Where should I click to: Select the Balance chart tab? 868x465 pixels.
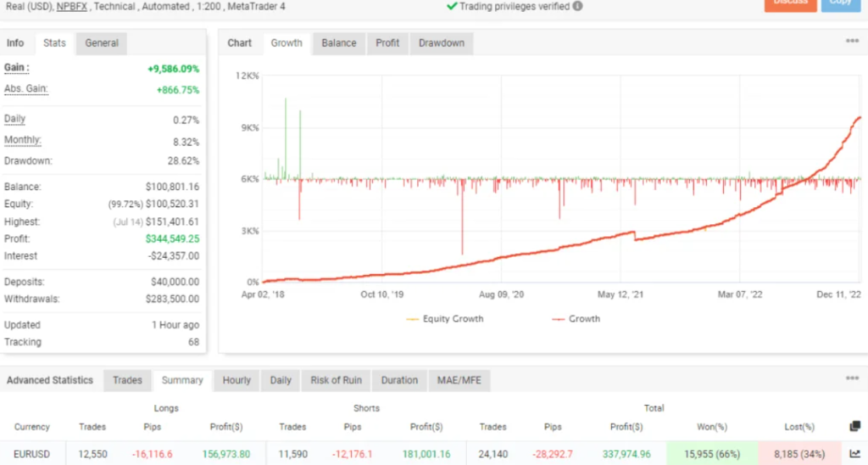click(x=339, y=43)
